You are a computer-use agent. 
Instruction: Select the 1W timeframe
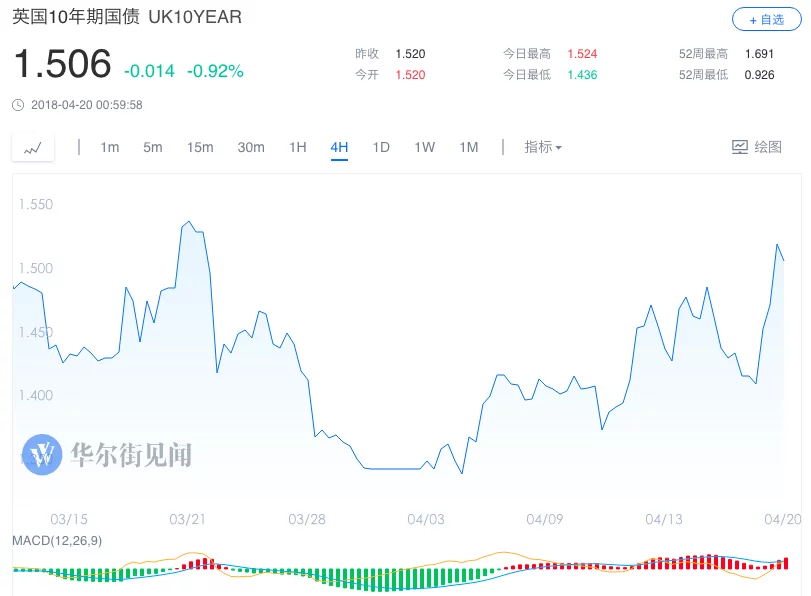(425, 147)
